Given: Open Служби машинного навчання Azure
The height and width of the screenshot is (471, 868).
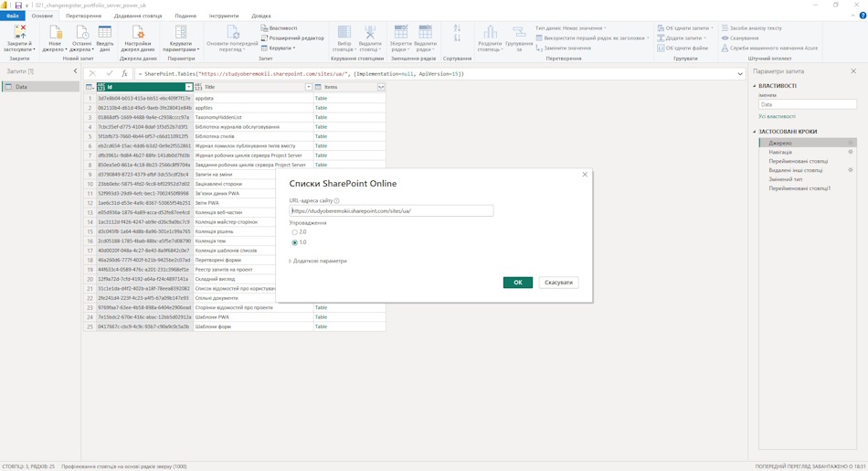Looking at the screenshot, I should [x=769, y=48].
